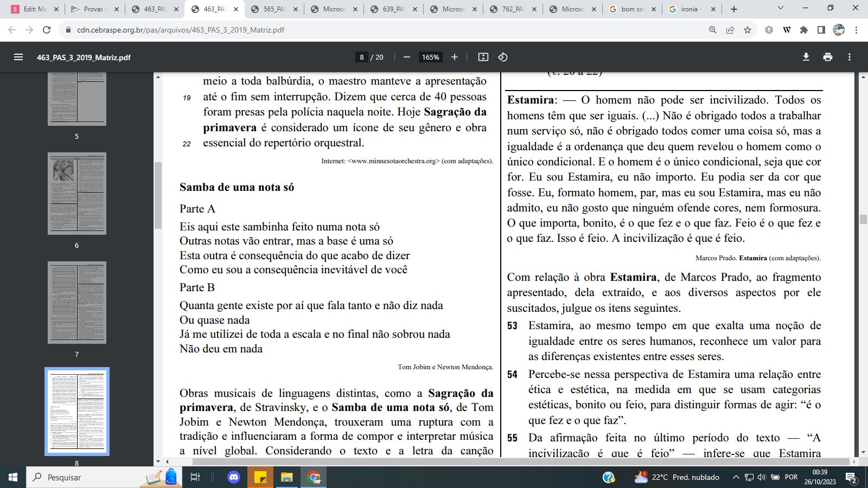This screenshot has height=488, width=868.
Task: Switch to the 639_PAS tab
Action: coord(393,9)
